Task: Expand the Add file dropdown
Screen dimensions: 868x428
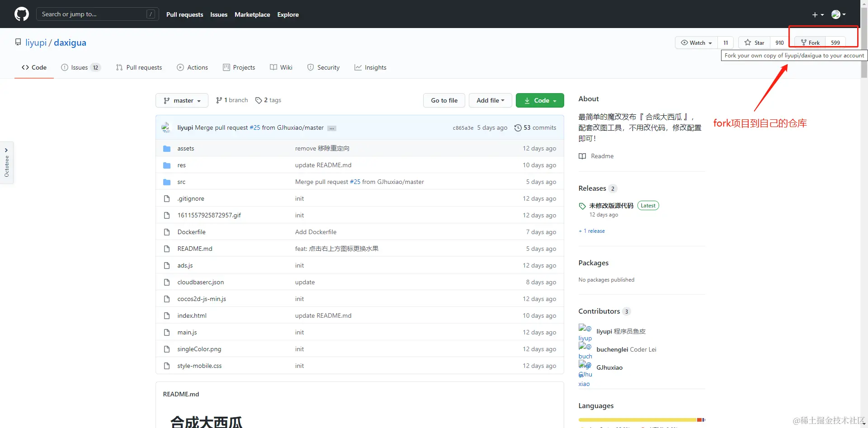Action: (x=490, y=100)
